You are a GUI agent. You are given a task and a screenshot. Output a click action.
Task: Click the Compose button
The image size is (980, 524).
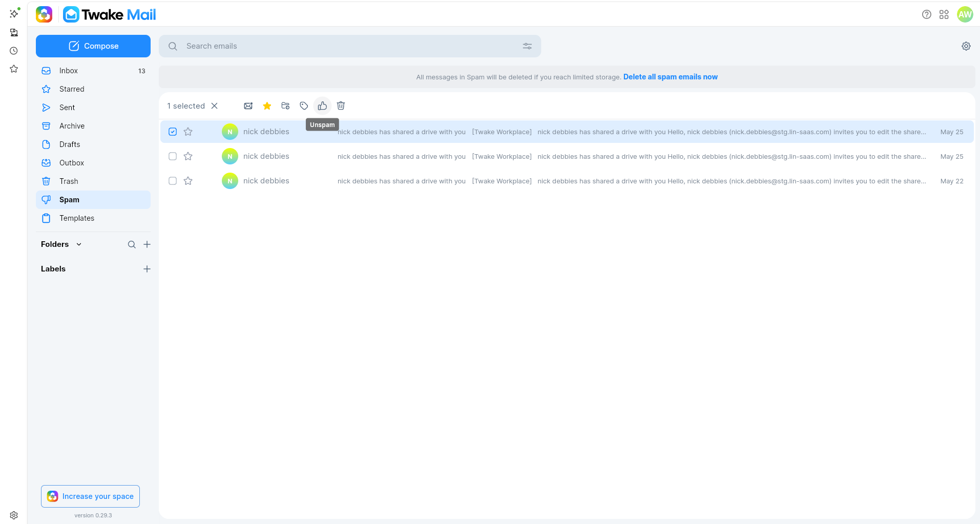[x=93, y=46]
